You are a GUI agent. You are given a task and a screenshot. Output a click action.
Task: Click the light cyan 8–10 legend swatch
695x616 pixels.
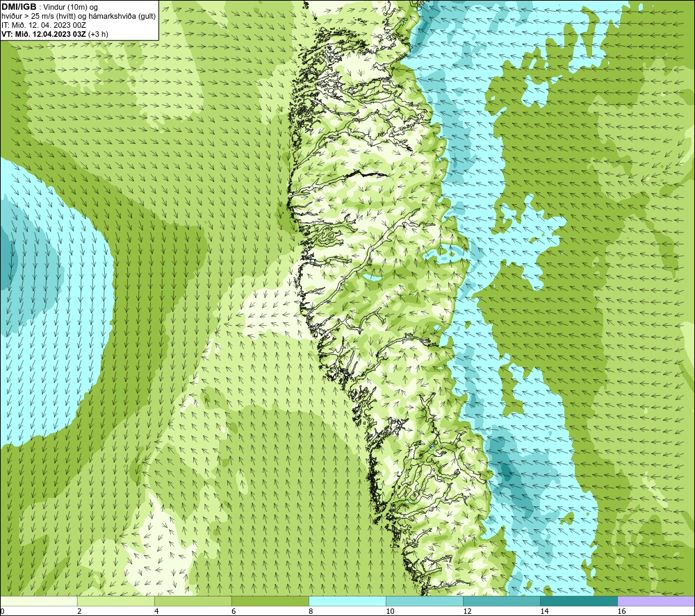point(347,601)
